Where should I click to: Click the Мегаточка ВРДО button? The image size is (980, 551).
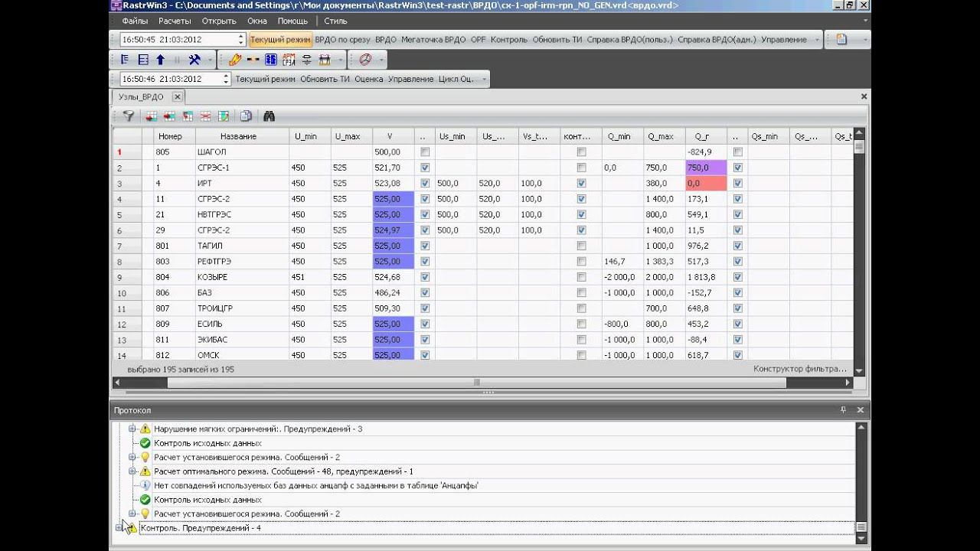pyautogui.click(x=433, y=39)
